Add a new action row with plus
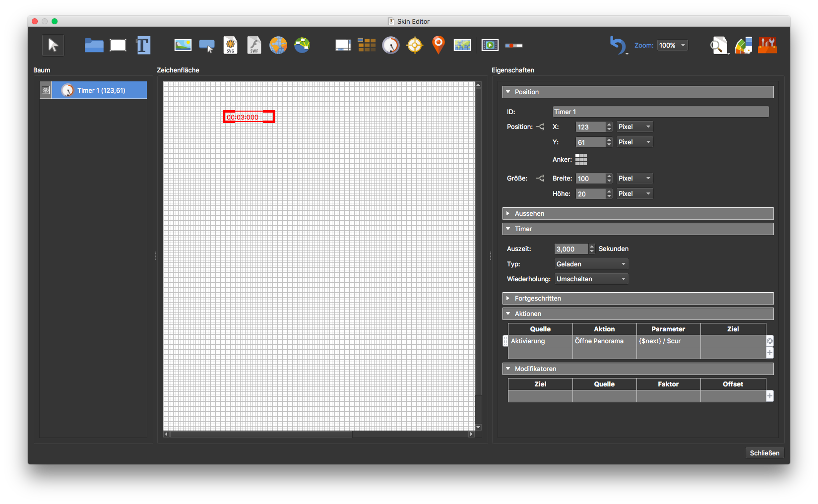 click(x=770, y=353)
